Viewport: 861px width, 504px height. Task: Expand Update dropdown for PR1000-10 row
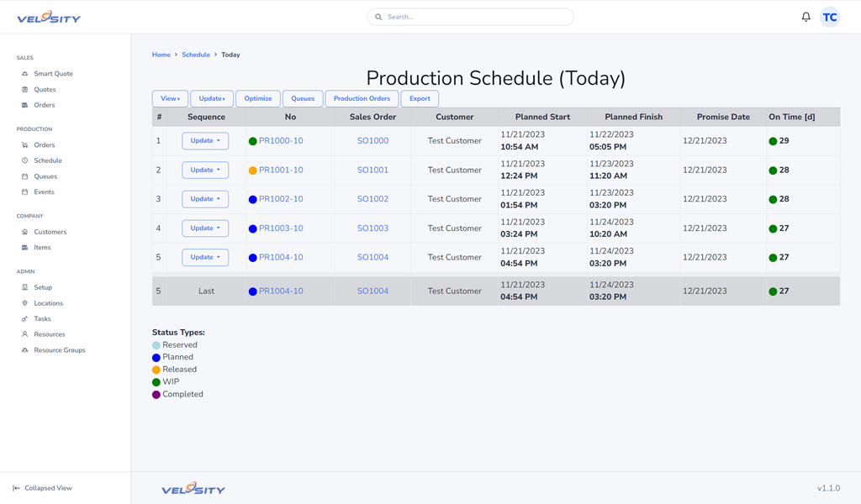coord(205,141)
